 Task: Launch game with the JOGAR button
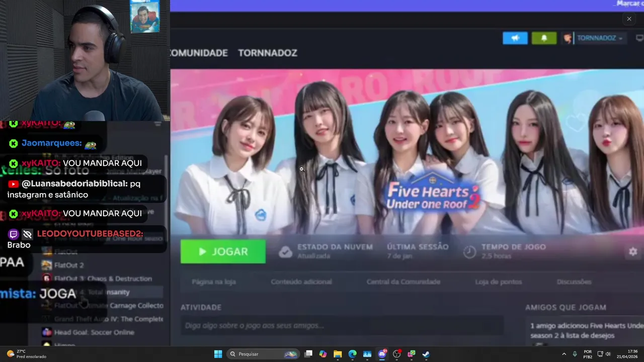[x=223, y=251]
